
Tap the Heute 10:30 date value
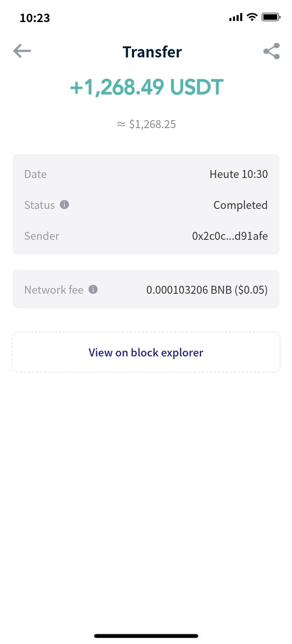coord(239,174)
